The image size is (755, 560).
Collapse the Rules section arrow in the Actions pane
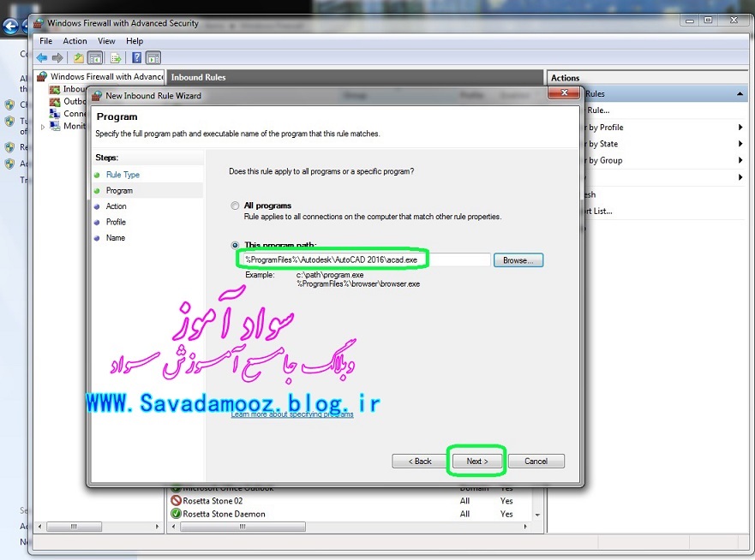click(740, 94)
